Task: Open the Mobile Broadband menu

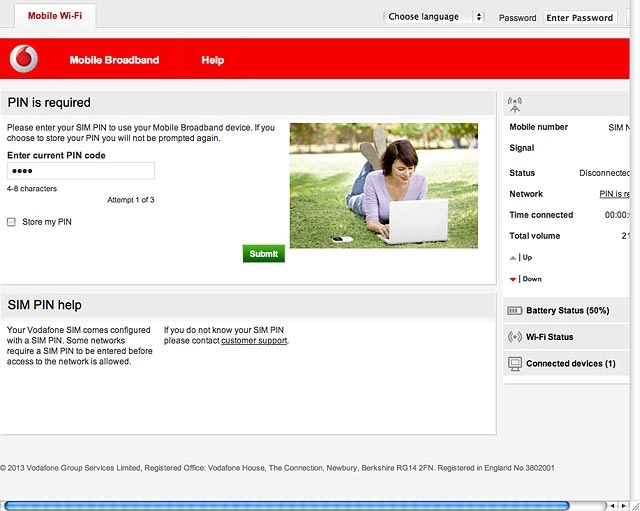Action: coord(114,60)
